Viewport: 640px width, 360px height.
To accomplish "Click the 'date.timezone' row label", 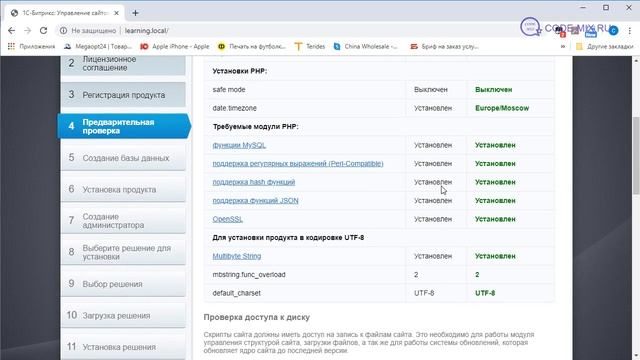I will point(234,108).
